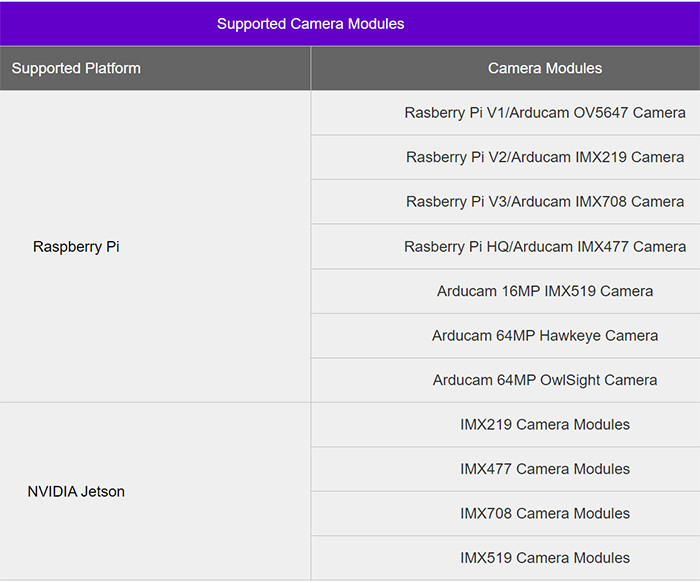
Task: Click the 'NVIDIA Jetson' platform cell
Action: pos(76,491)
